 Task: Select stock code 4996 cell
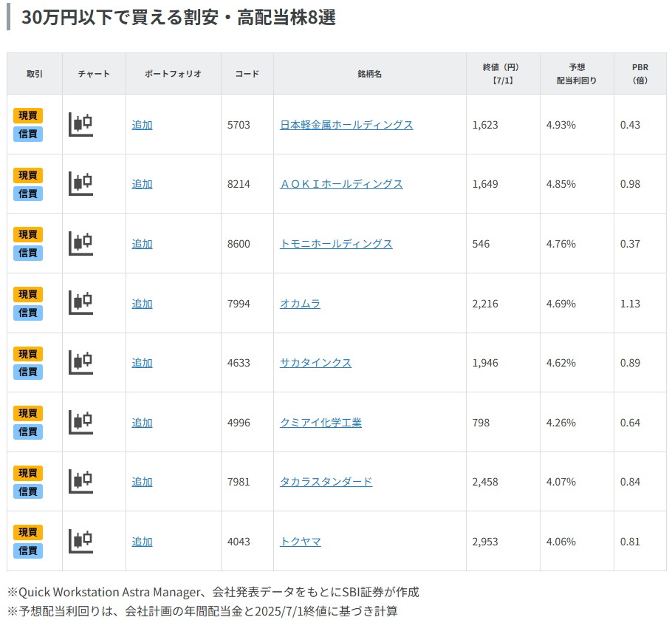[247, 423]
